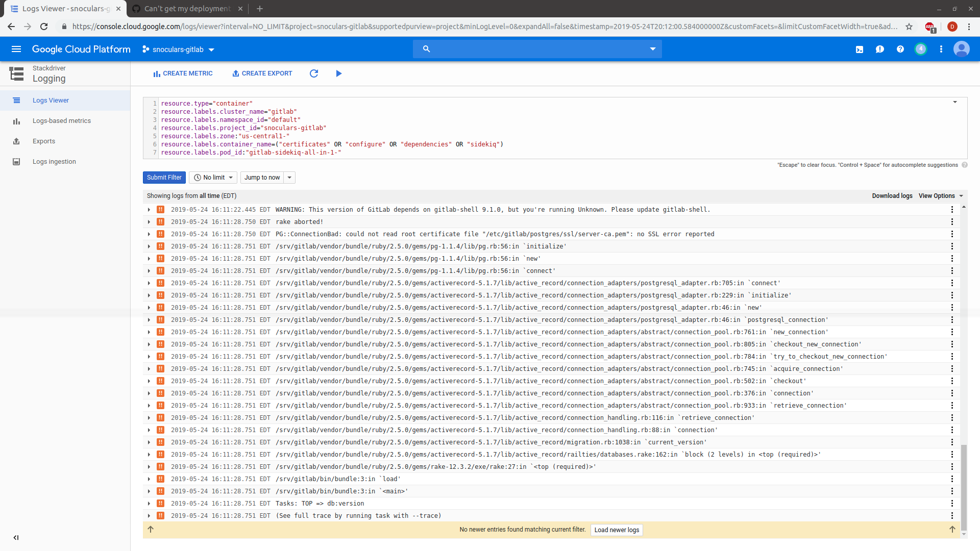The image size is (980, 551).
Task: Open options menu for rake aborted entry
Action: [x=952, y=222]
